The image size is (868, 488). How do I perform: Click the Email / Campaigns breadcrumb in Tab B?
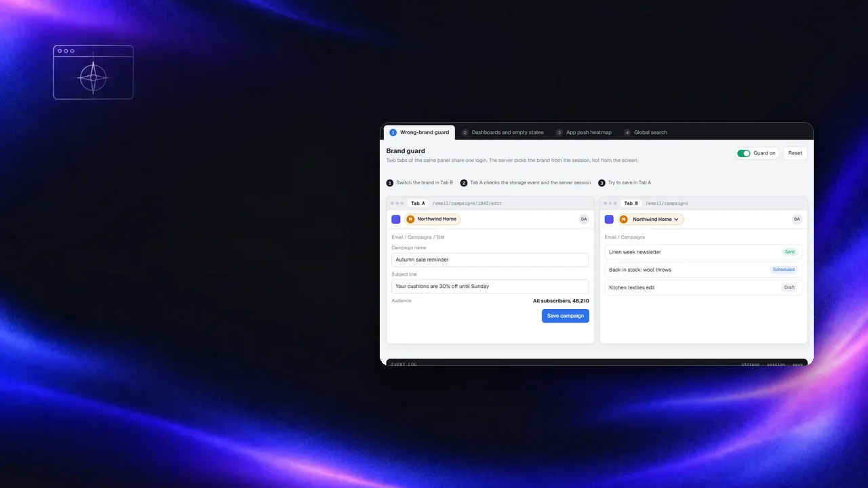point(625,237)
